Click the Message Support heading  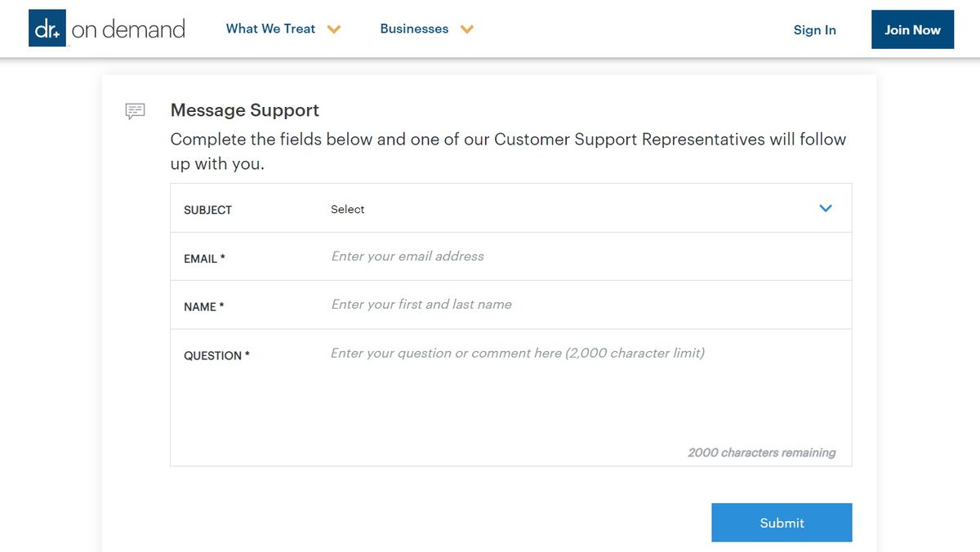[x=244, y=110]
